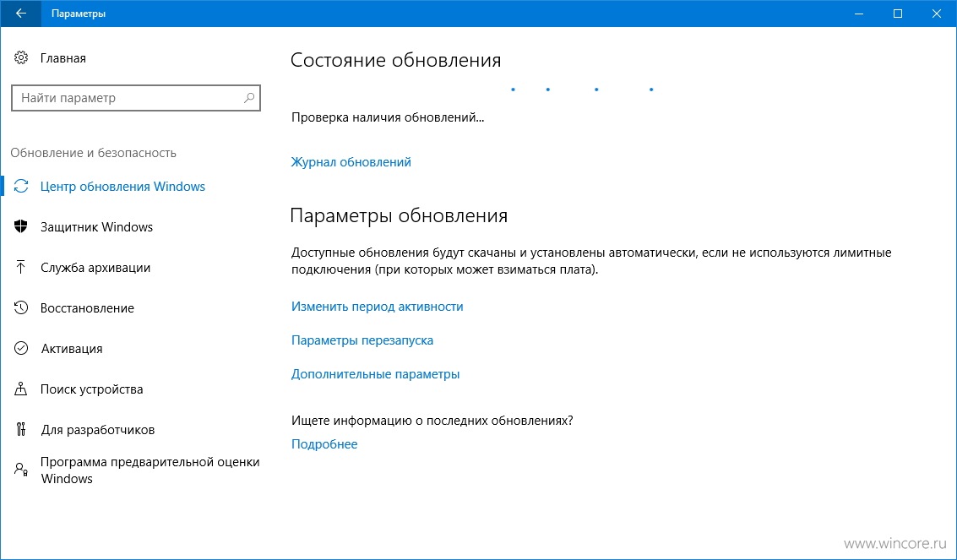The height and width of the screenshot is (560, 957).
Task: Maximize the Параметры window
Action: coord(898,14)
